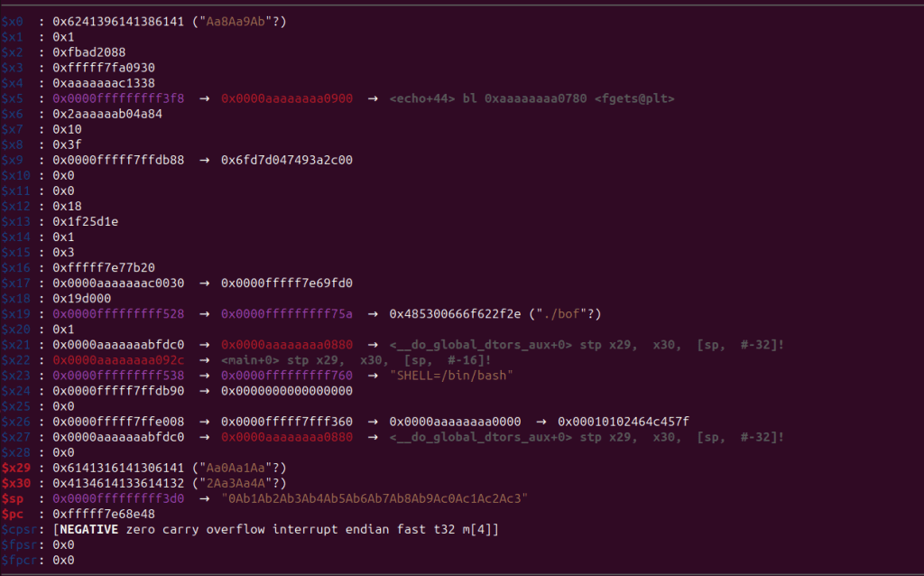Image resolution: width=924 pixels, height=576 pixels.
Task: Click the $fpcr register label
Action: click(x=18, y=560)
